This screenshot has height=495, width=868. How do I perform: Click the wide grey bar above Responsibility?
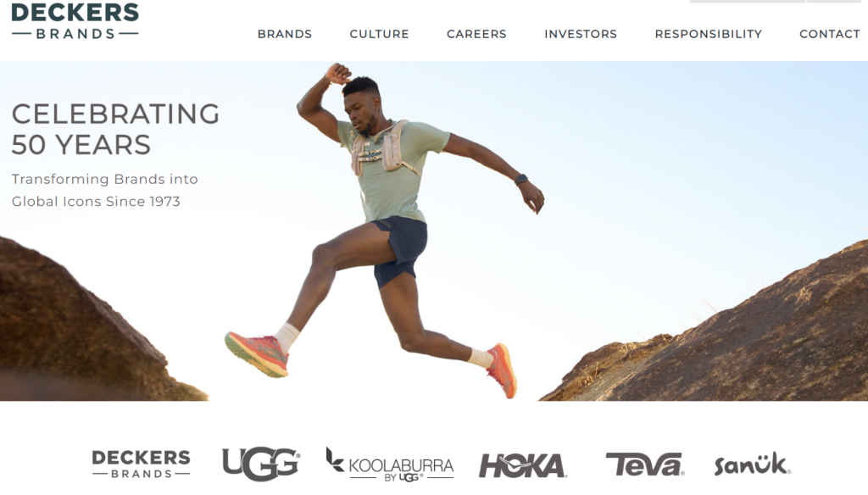747,1
